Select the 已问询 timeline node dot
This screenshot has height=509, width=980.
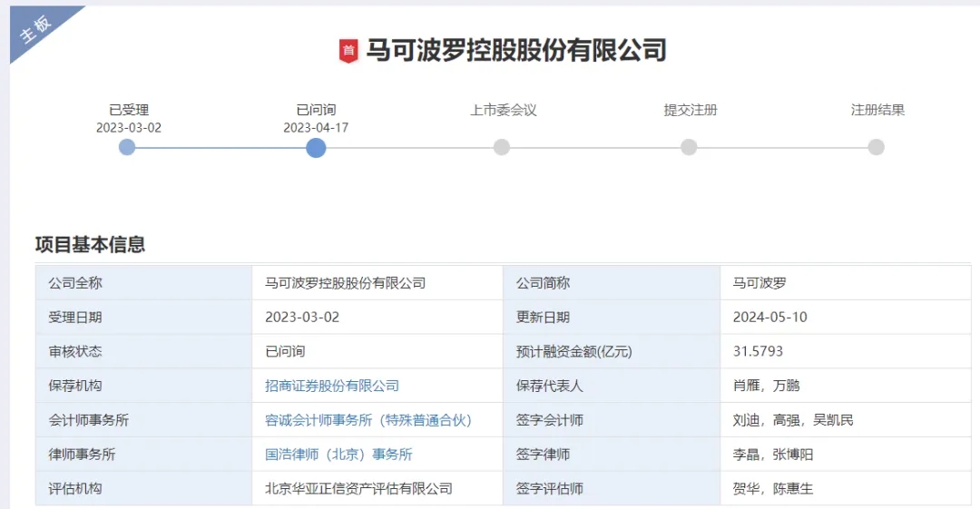316,148
